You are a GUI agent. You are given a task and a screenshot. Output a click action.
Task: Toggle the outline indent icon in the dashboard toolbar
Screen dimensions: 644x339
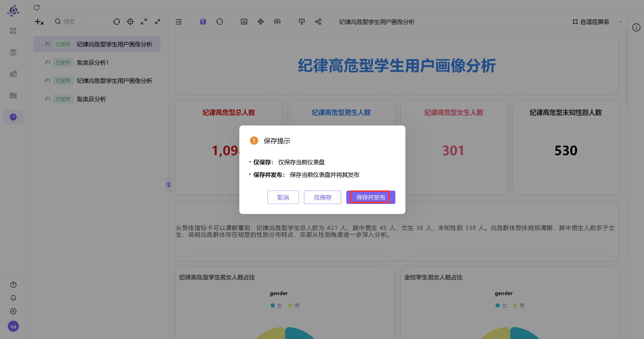point(179,22)
